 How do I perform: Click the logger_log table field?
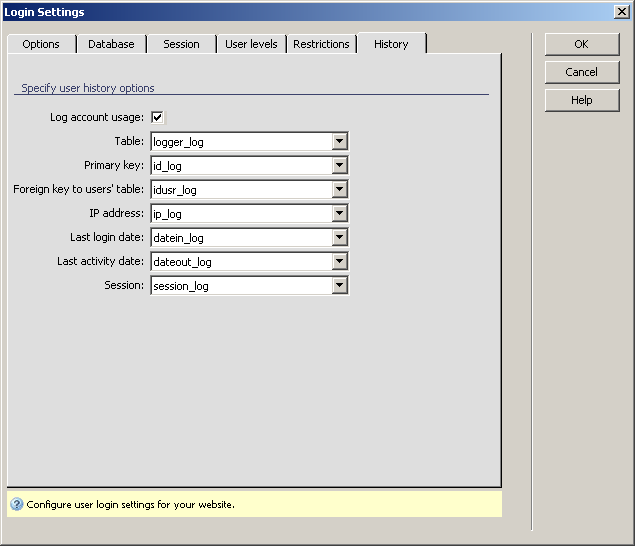point(240,142)
